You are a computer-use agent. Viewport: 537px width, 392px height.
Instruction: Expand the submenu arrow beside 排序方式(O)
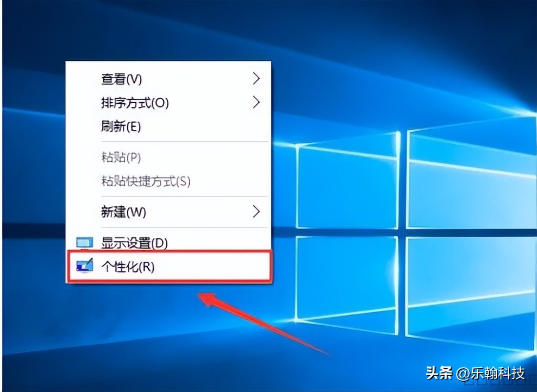[256, 102]
